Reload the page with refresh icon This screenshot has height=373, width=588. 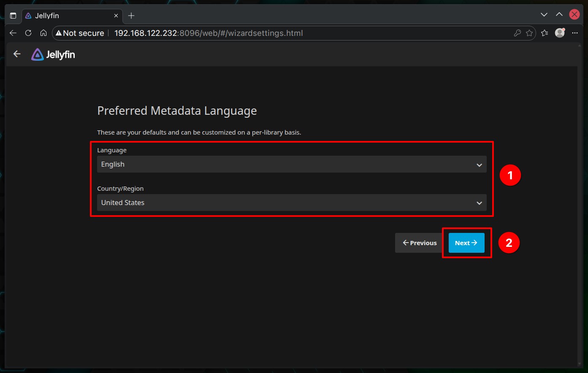click(x=28, y=33)
